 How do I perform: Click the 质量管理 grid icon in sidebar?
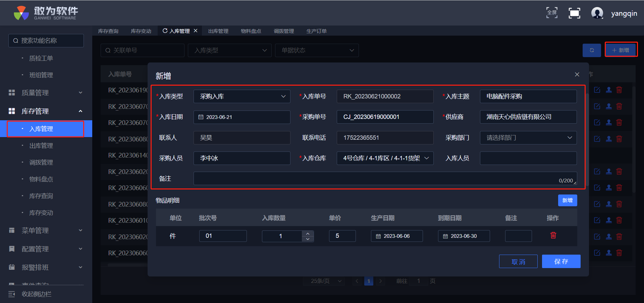[x=12, y=93]
